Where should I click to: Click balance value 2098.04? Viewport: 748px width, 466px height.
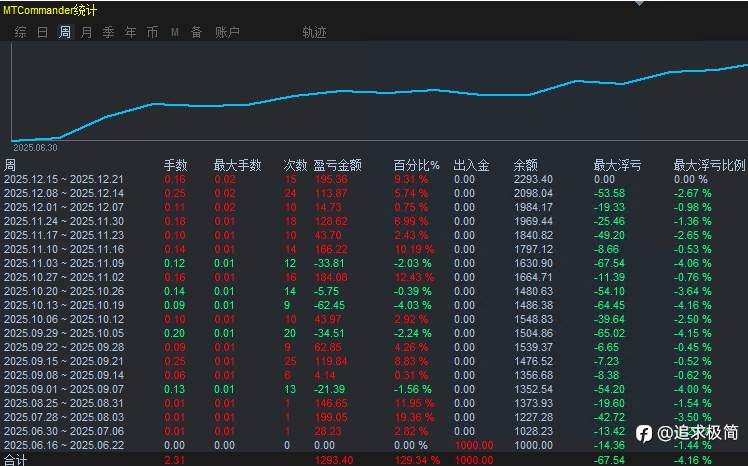tap(533, 193)
